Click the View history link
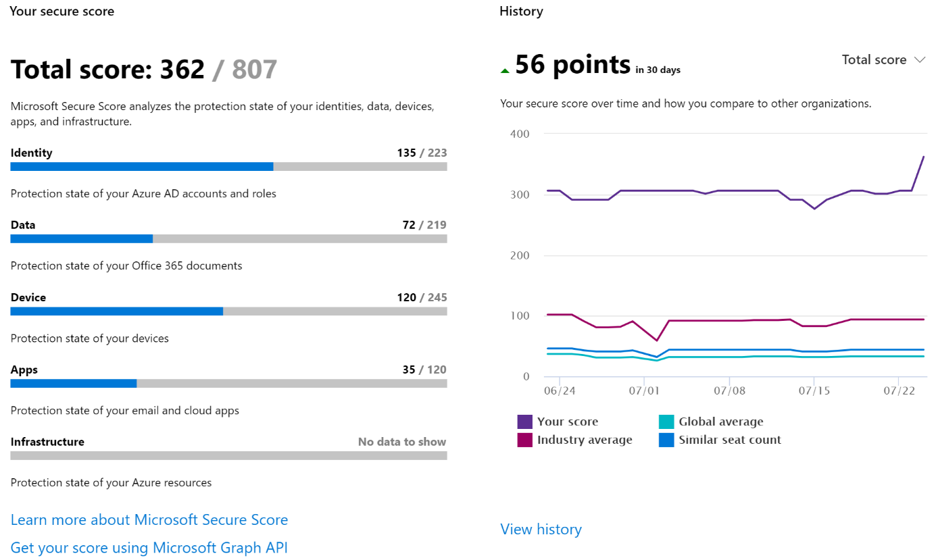936x560 pixels. click(541, 529)
